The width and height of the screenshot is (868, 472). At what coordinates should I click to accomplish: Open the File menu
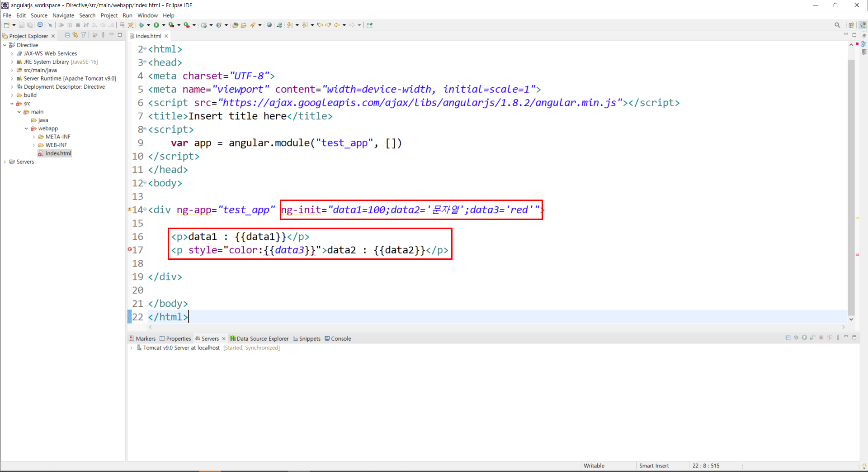pyautogui.click(x=7, y=15)
